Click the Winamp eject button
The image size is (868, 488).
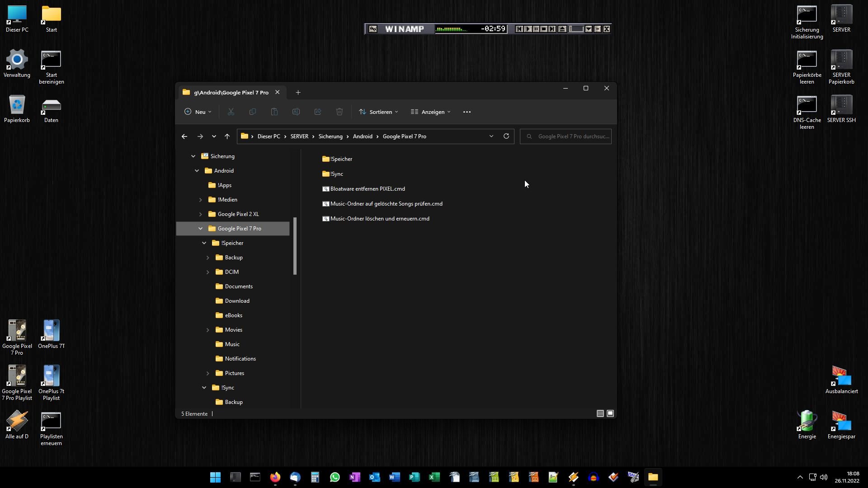coord(562,29)
